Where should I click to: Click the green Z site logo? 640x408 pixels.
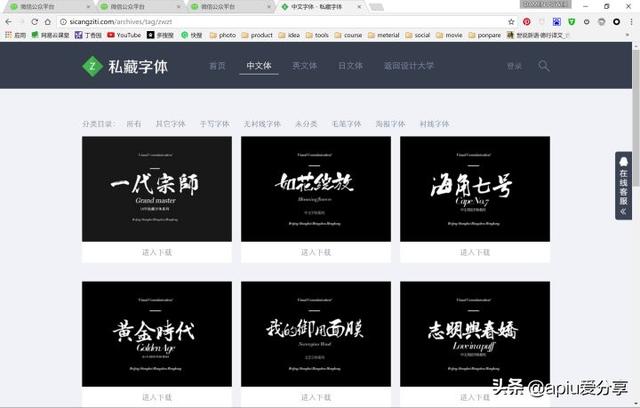[x=92, y=66]
